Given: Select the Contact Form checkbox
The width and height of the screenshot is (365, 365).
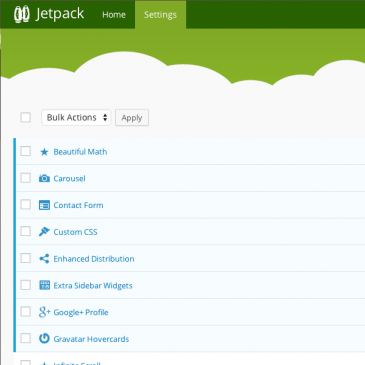Looking at the screenshot, I should click(x=26, y=204).
